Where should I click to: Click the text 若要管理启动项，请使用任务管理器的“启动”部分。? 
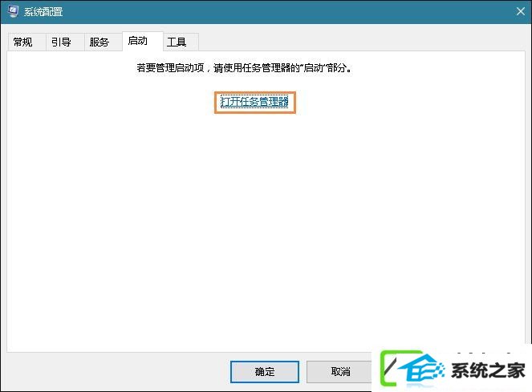pyautogui.click(x=244, y=68)
